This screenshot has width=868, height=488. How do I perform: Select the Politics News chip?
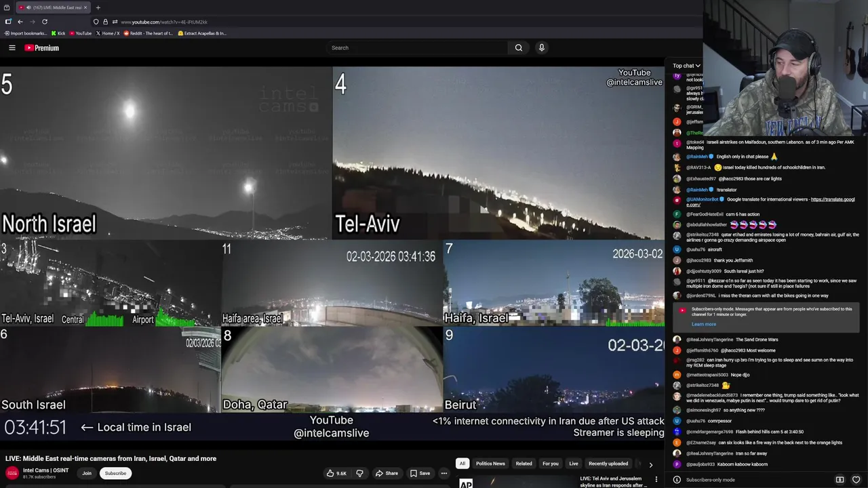pos(490,464)
